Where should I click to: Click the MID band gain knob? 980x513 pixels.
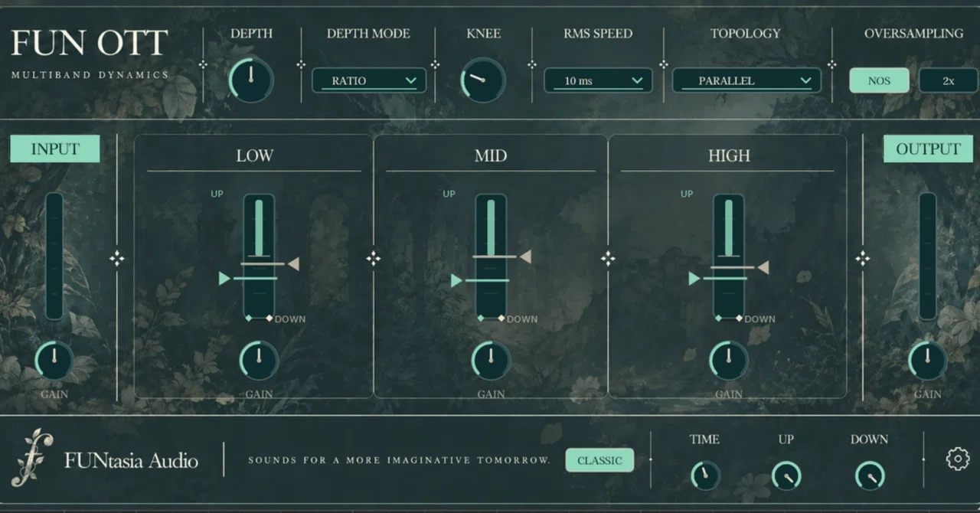[491, 360]
